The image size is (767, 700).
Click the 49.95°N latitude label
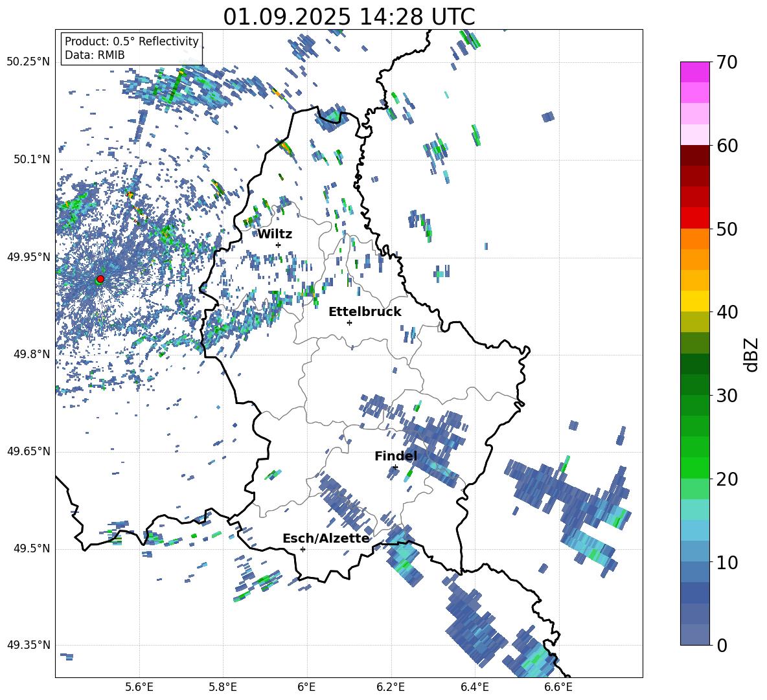(29, 256)
